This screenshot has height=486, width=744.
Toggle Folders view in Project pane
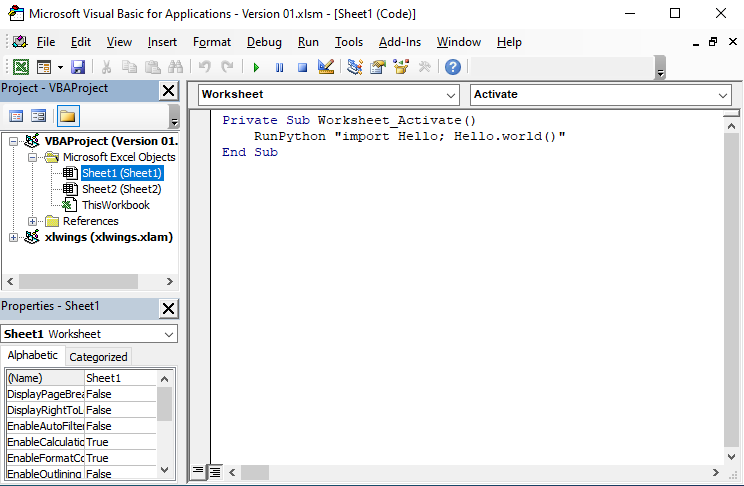point(68,116)
